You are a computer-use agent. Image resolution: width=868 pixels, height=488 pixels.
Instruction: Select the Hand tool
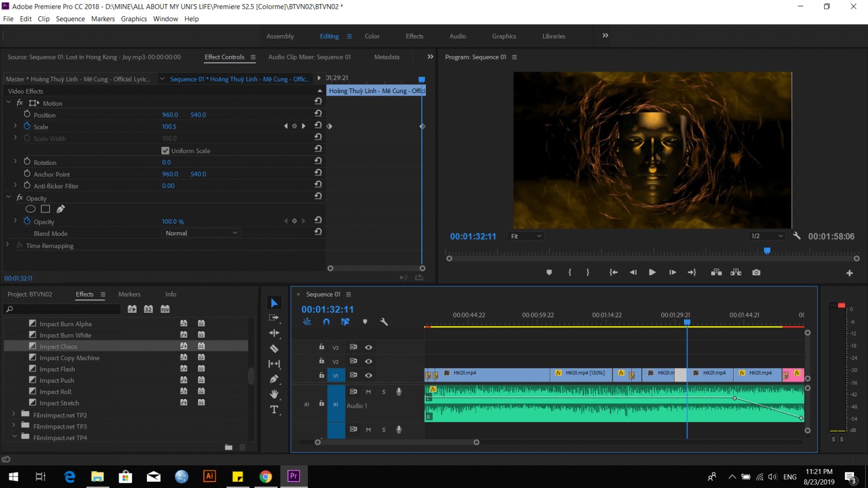[274, 394]
